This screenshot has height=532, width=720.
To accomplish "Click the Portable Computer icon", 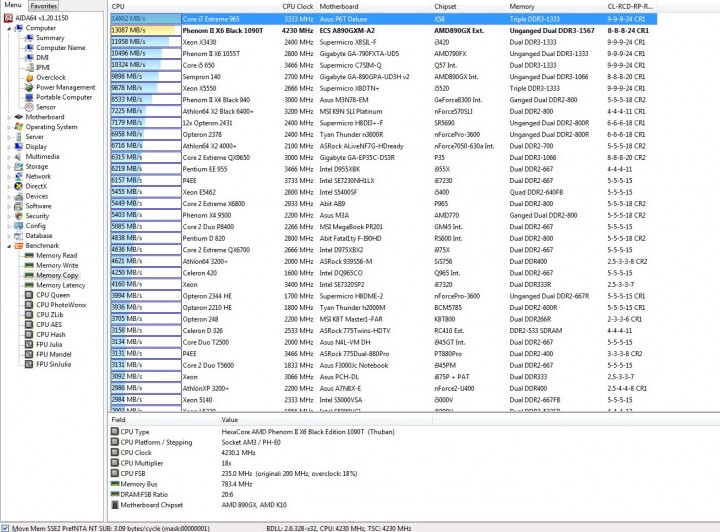I will (x=29, y=97).
